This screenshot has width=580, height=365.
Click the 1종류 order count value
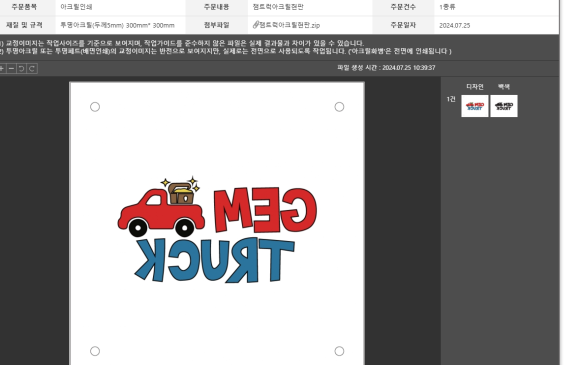pos(447,7)
